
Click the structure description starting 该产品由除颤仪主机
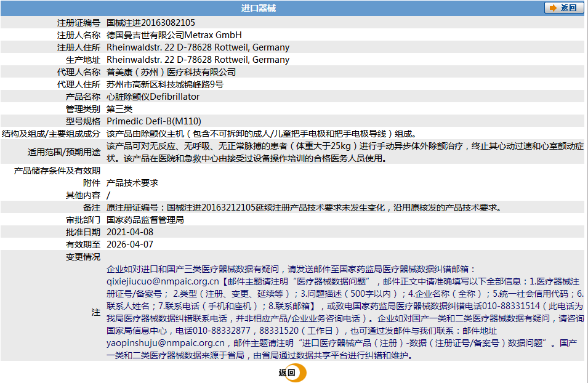tap(262, 134)
